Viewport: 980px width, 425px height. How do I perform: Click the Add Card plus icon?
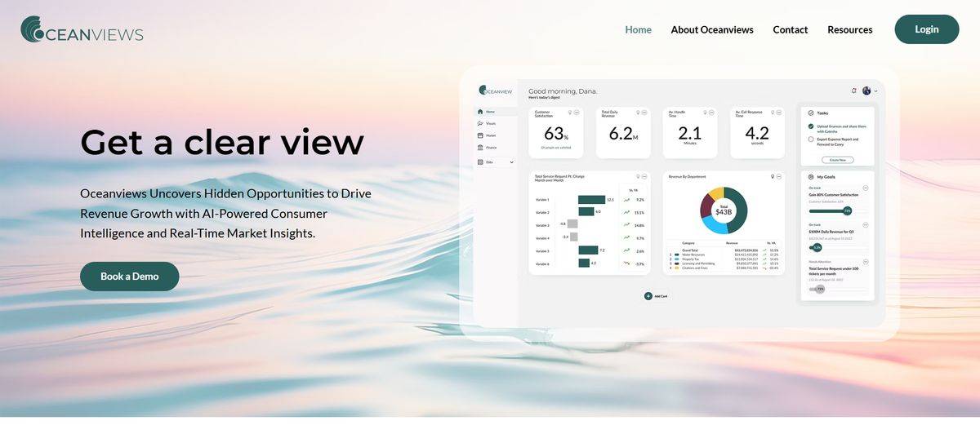648,296
